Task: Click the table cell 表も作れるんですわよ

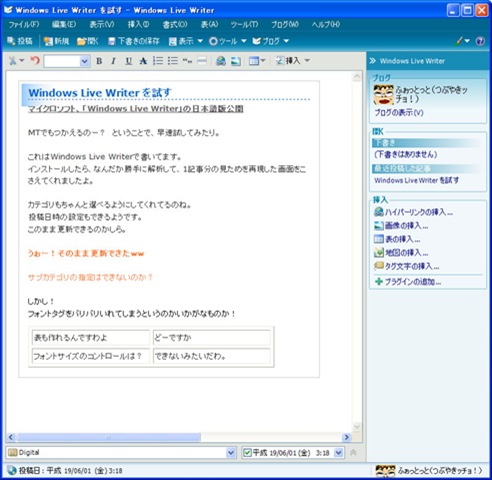Action: (90, 337)
